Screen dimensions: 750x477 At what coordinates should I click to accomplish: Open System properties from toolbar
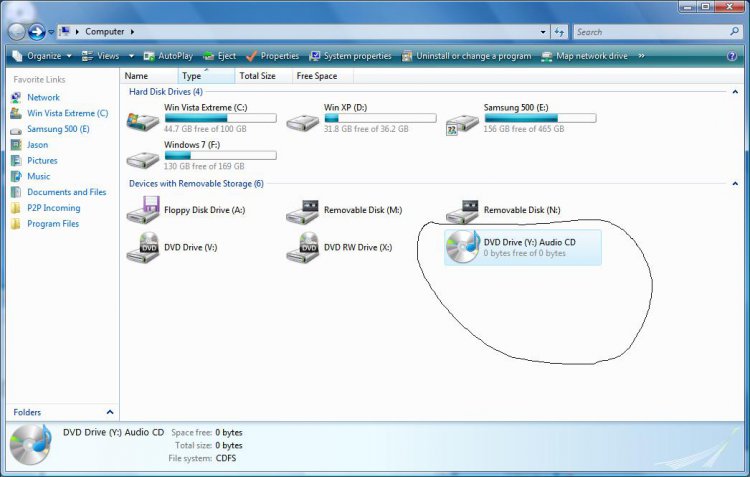350,56
